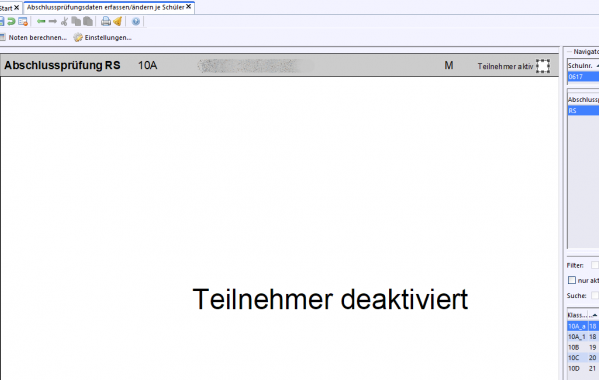Image resolution: width=599 pixels, height=380 pixels.
Task: Select class row 10B
Action: [x=583, y=348]
